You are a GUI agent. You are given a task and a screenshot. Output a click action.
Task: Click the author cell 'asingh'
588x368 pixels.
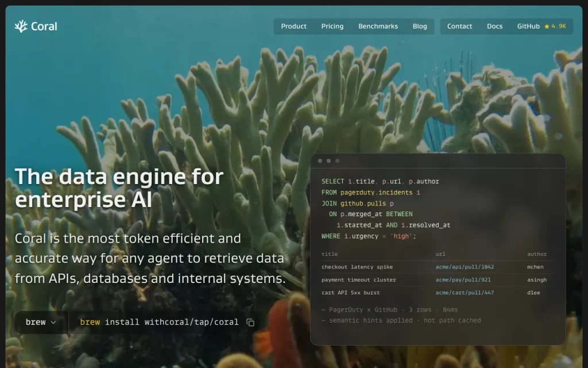(x=537, y=280)
